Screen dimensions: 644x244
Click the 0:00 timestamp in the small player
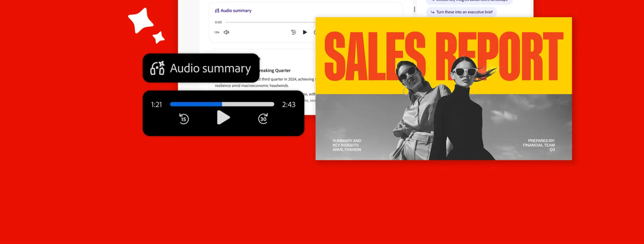218,22
